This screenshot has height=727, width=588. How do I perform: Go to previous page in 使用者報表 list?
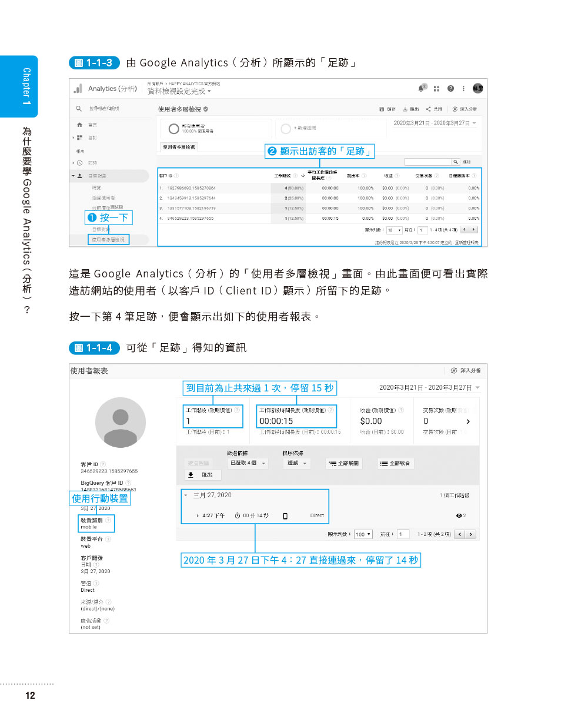pyautogui.click(x=460, y=534)
